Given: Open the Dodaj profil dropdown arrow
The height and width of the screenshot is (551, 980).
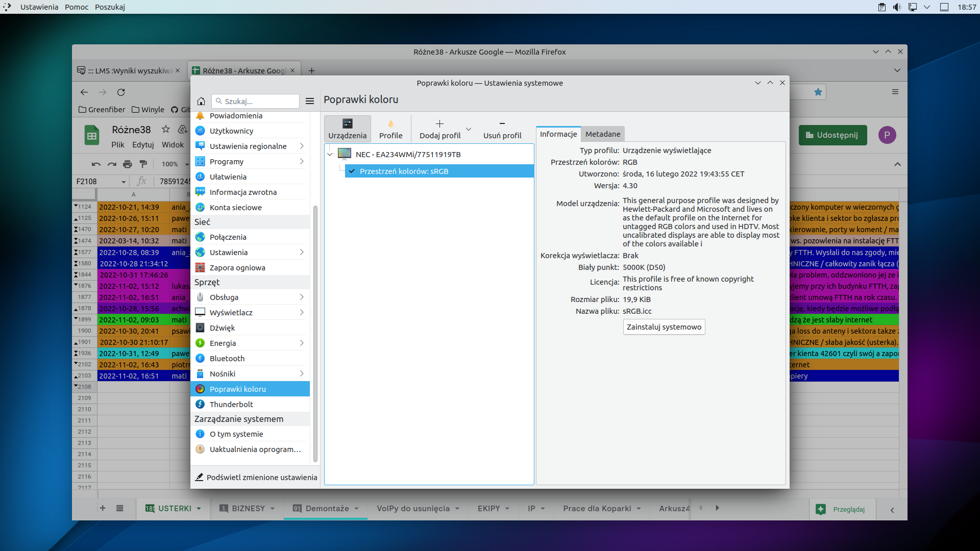Looking at the screenshot, I should point(469,129).
